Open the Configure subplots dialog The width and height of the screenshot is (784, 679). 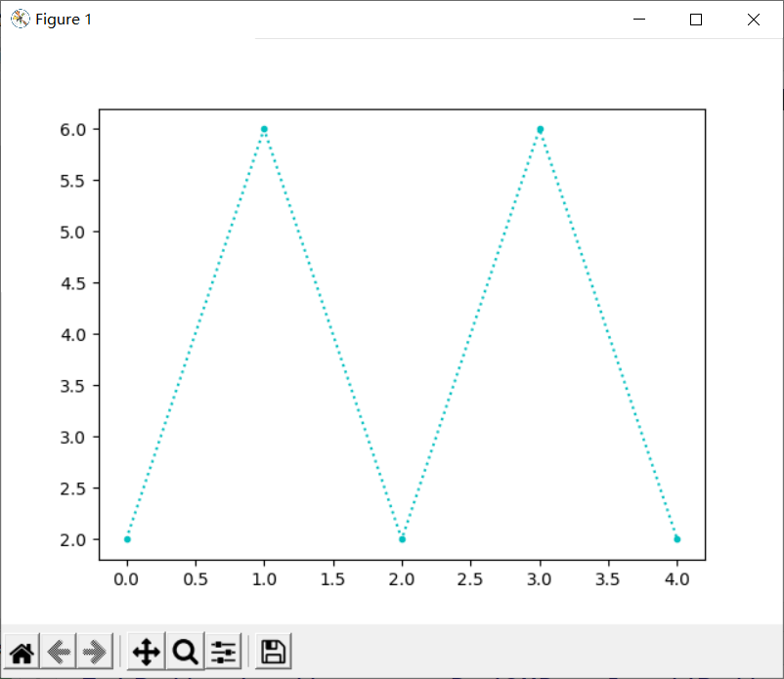click(x=223, y=652)
